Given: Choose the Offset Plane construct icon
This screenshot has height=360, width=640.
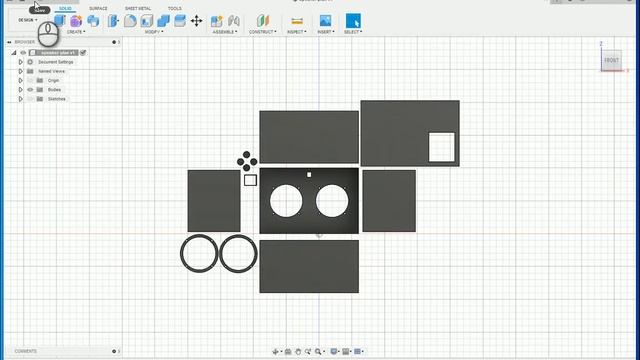Looking at the screenshot, I should 263,20.
